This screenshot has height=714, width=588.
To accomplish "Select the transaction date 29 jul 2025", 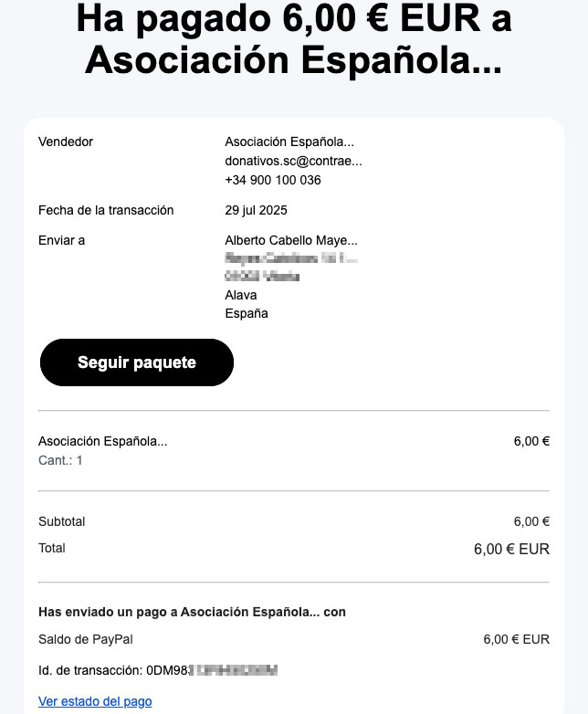I will [256, 210].
